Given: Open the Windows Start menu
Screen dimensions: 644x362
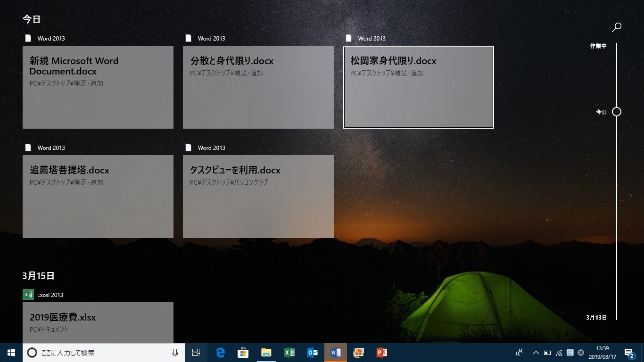Looking at the screenshot, I should point(11,353).
